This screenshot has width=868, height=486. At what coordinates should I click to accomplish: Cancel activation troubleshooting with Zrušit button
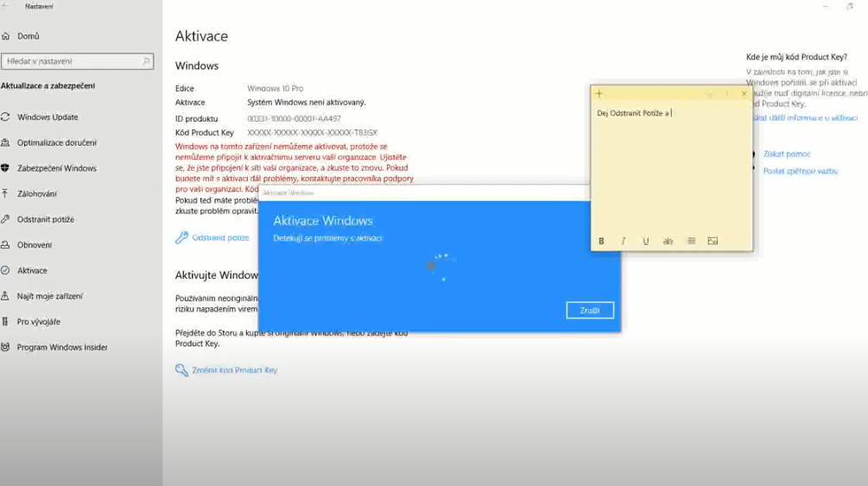click(x=590, y=310)
